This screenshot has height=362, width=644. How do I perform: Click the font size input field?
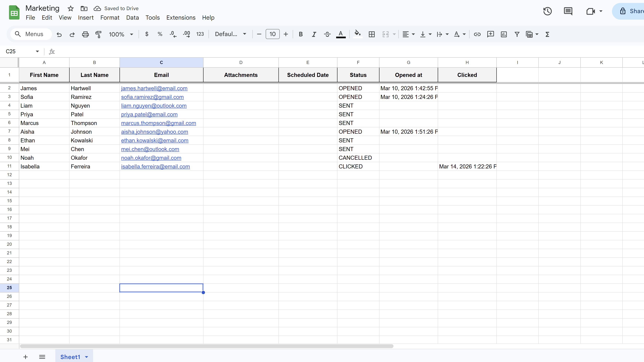click(272, 34)
